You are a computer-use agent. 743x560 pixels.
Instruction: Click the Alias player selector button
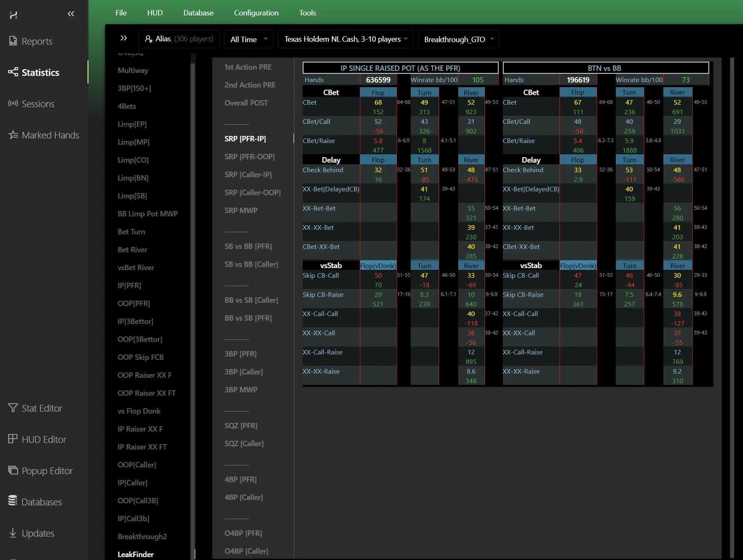coord(179,39)
